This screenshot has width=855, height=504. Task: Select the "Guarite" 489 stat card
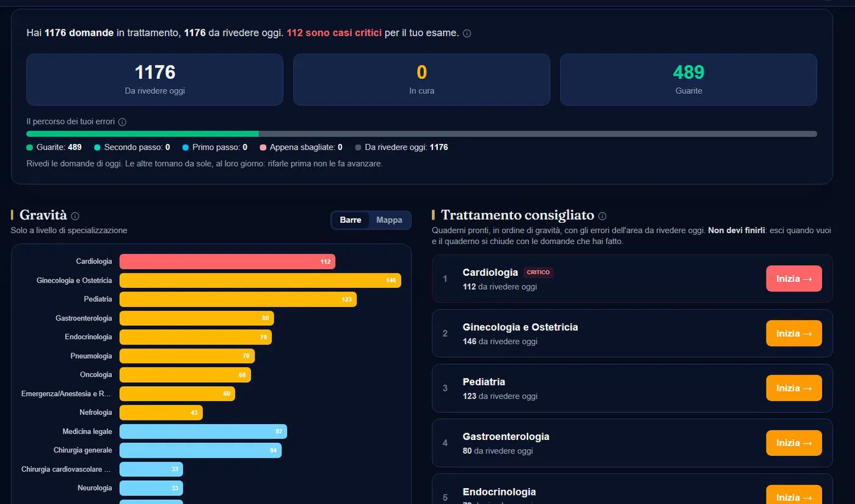[688, 79]
